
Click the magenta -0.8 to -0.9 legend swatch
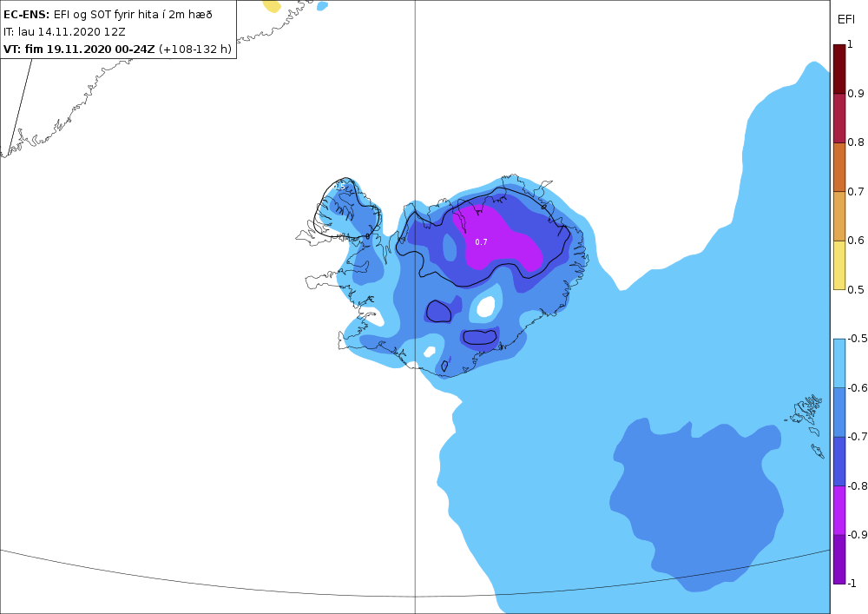pos(839,510)
